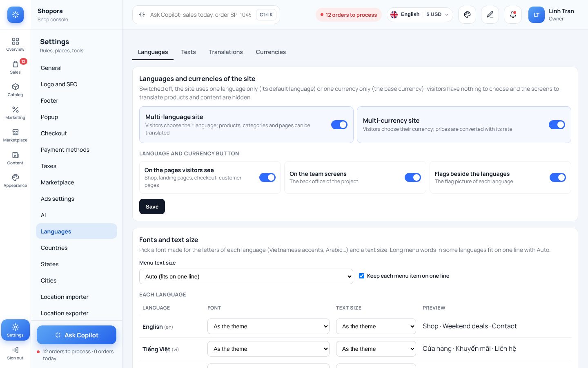Toggle the Multi-currency site switch
Image resolution: width=588 pixels, height=368 pixels.
[557, 125]
